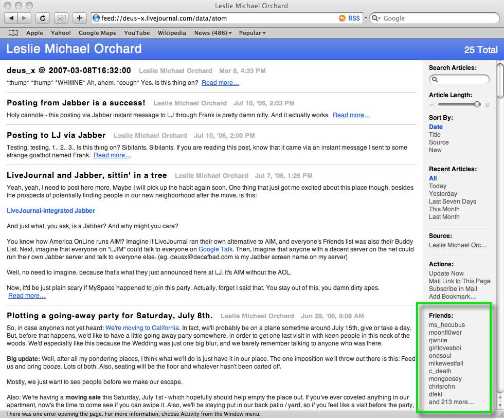The height and width of the screenshot is (420, 504).
Task: Open friend ms_hecubus
Action: tap(446, 325)
